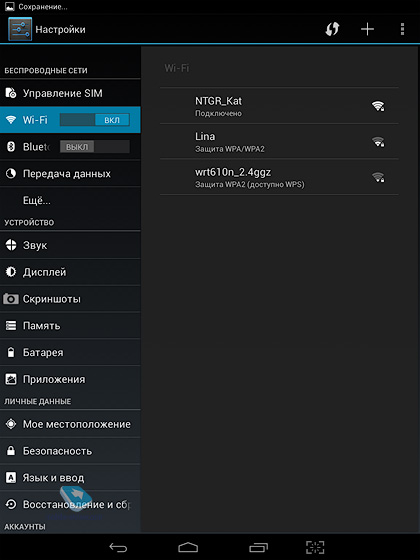Viewport: 420px width, 560px height.
Task: Tap the screenshot capture icon in navigation bar
Action: tap(315, 547)
